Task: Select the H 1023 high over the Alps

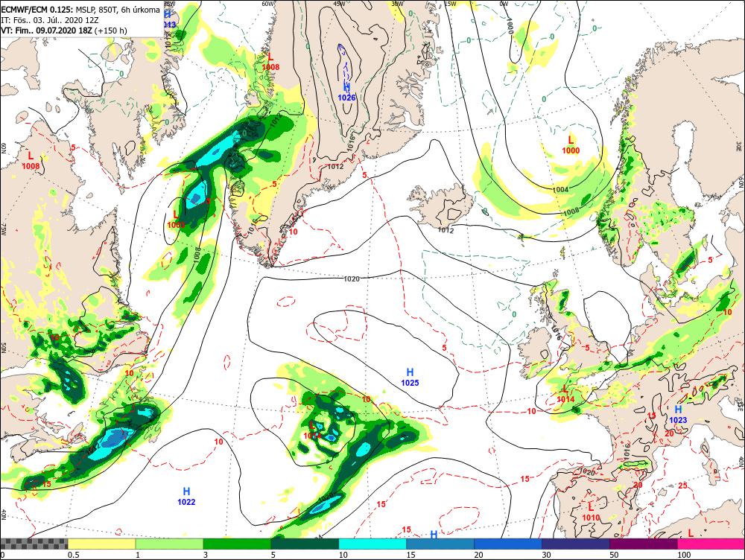Action: pos(678,415)
